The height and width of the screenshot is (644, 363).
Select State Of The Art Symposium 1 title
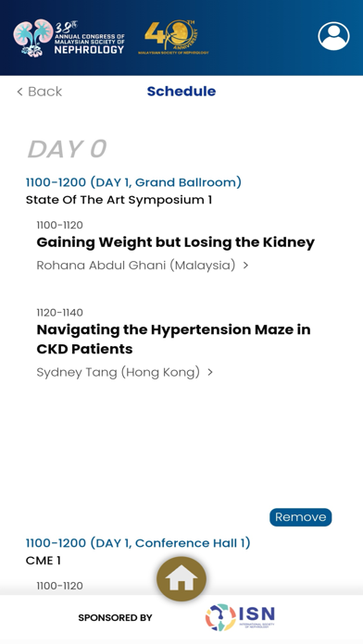point(119,200)
